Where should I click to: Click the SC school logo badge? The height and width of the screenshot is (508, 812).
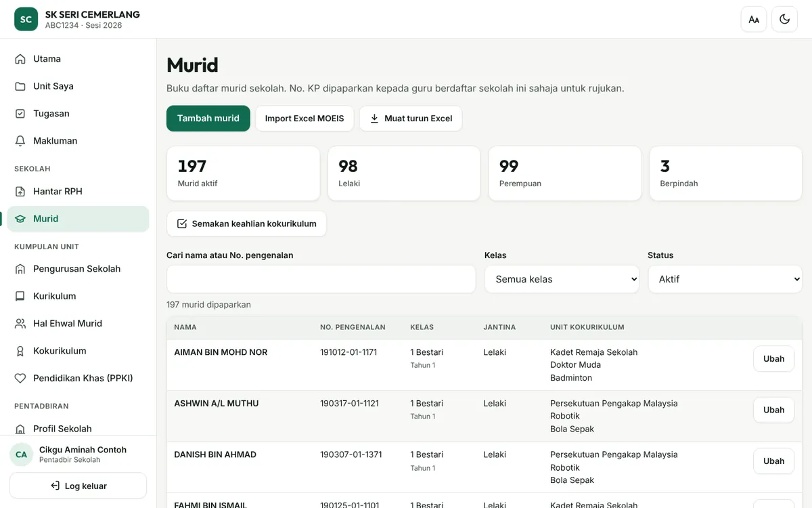point(26,19)
